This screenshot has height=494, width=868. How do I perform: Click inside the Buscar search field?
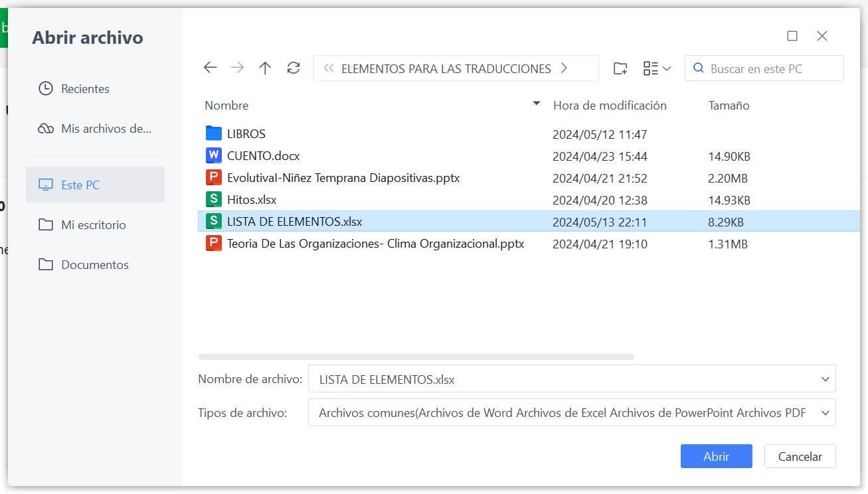(764, 68)
